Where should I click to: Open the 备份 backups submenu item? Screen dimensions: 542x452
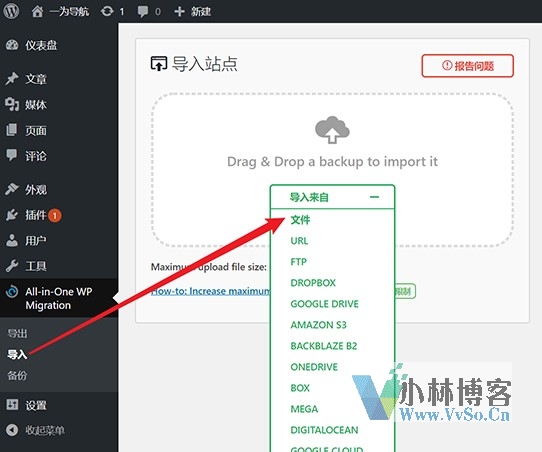coord(17,375)
